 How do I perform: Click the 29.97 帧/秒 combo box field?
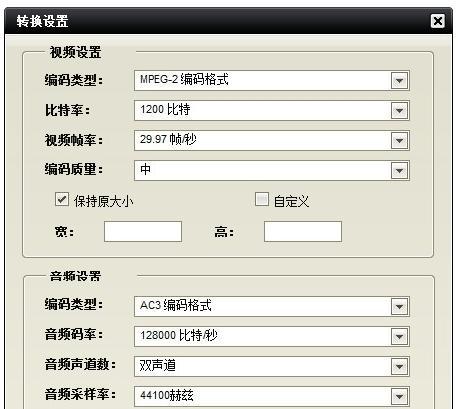coord(272,141)
